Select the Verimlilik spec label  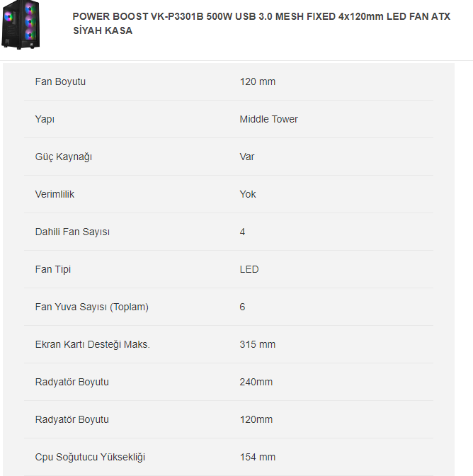pos(55,194)
